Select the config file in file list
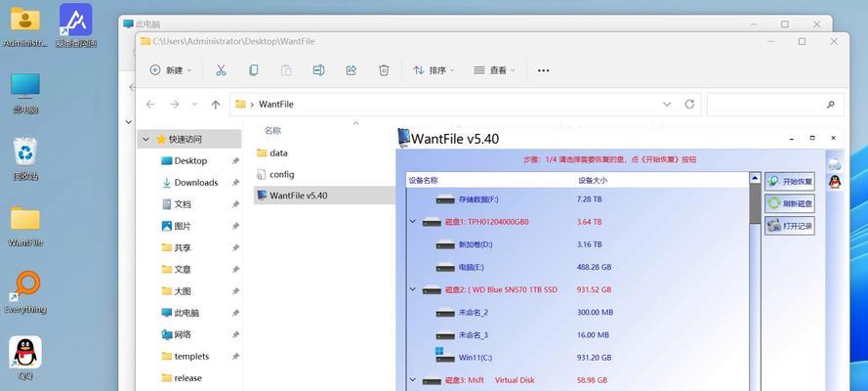The height and width of the screenshot is (391, 868). click(x=275, y=174)
